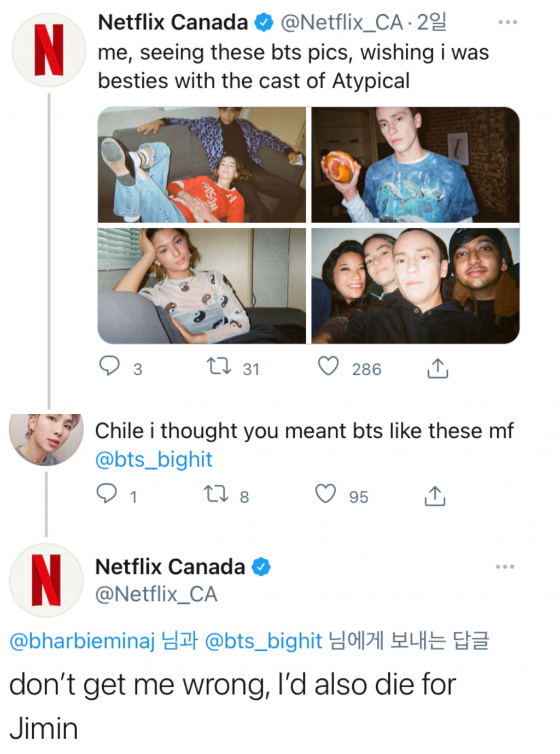View the yin-yang shirt photo
The width and height of the screenshot is (560, 754).
click(202, 286)
